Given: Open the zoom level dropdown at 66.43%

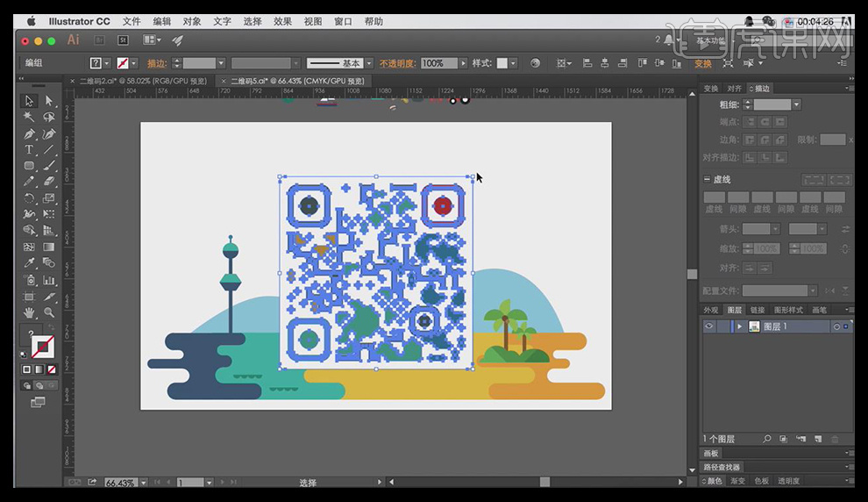Looking at the screenshot, I should pyautogui.click(x=146, y=483).
